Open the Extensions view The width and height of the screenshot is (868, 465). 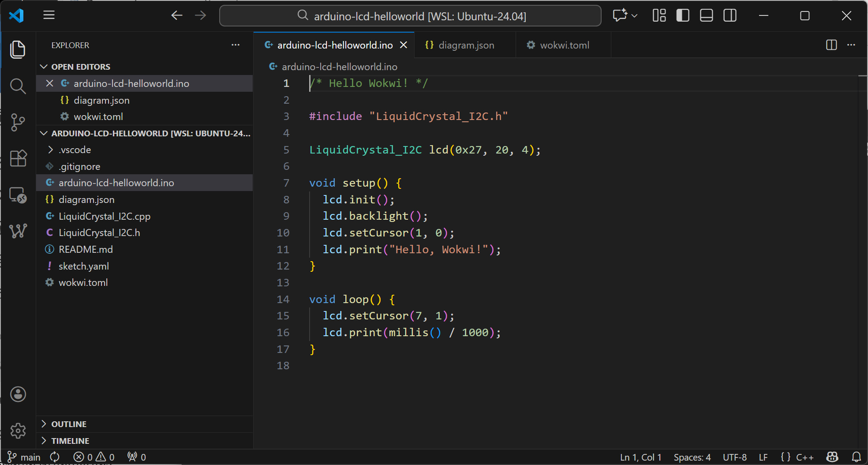18,158
